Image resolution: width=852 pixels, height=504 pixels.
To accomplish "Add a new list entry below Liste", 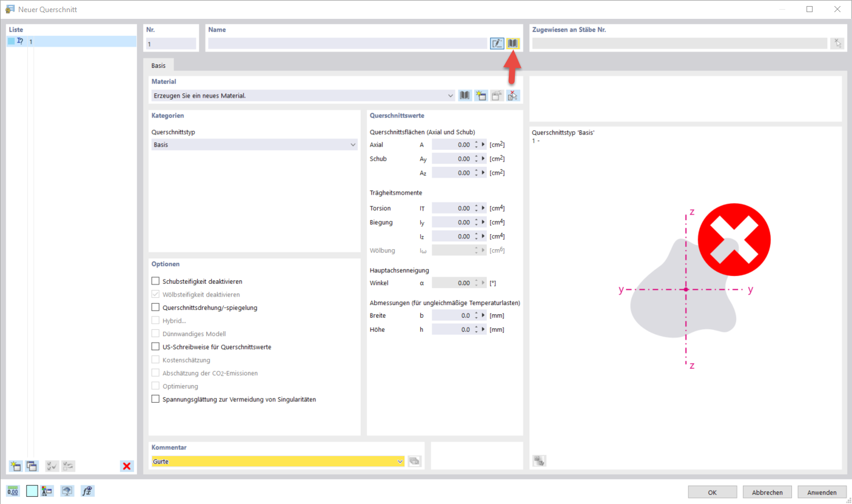I will (15, 466).
